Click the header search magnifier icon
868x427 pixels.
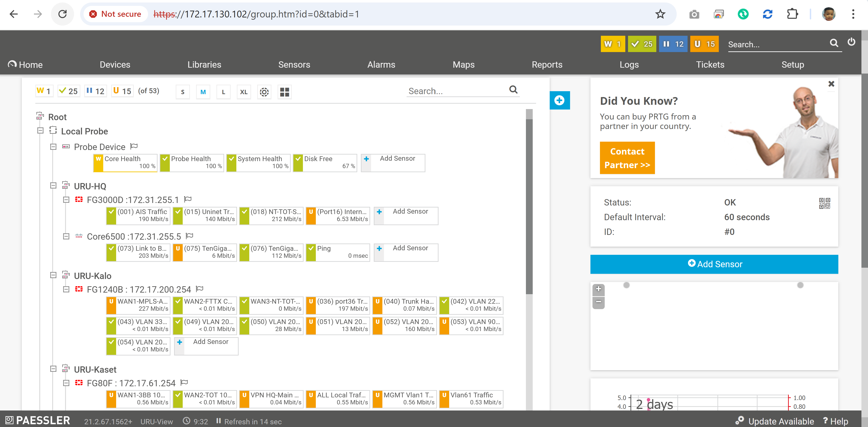pyautogui.click(x=834, y=43)
